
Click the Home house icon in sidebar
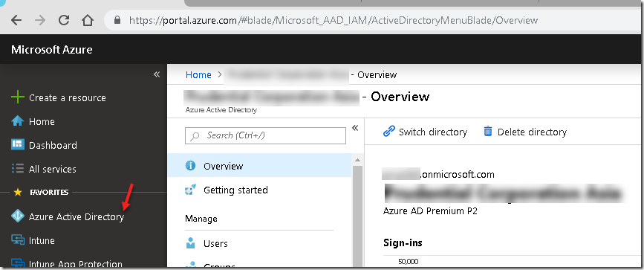click(x=18, y=121)
